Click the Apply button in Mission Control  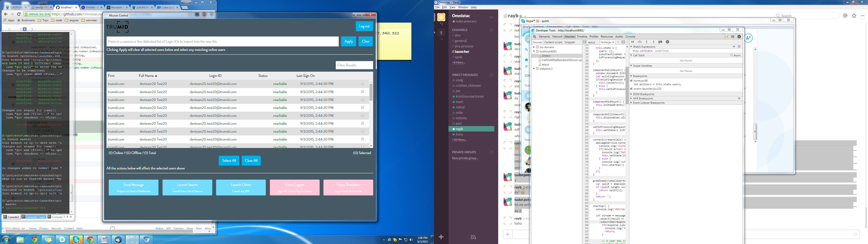click(x=348, y=41)
